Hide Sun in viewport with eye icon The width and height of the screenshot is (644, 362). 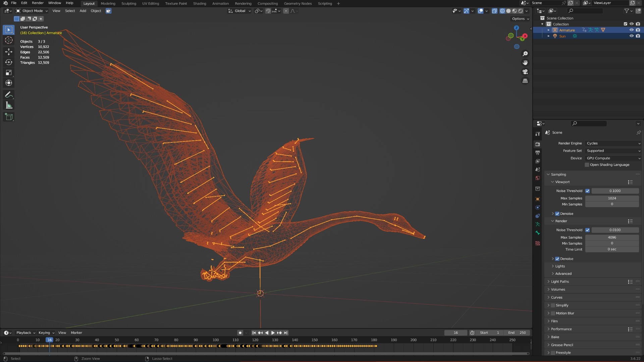pyautogui.click(x=631, y=36)
